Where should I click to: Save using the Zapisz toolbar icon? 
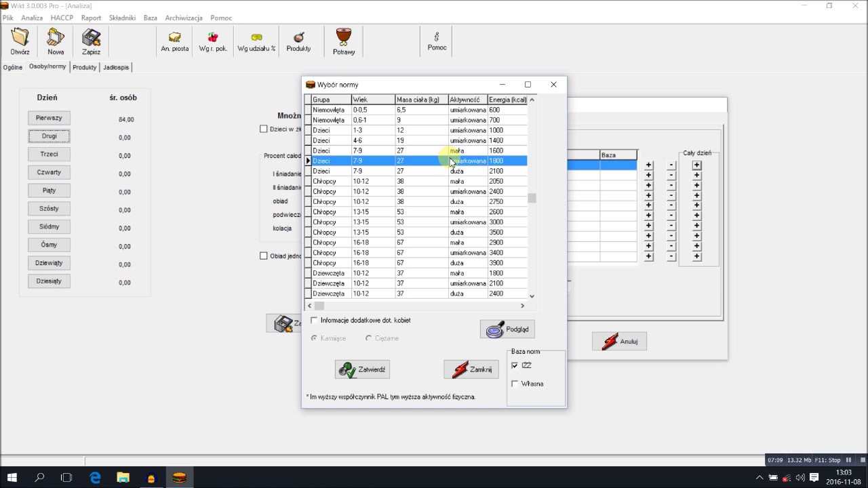coord(91,41)
